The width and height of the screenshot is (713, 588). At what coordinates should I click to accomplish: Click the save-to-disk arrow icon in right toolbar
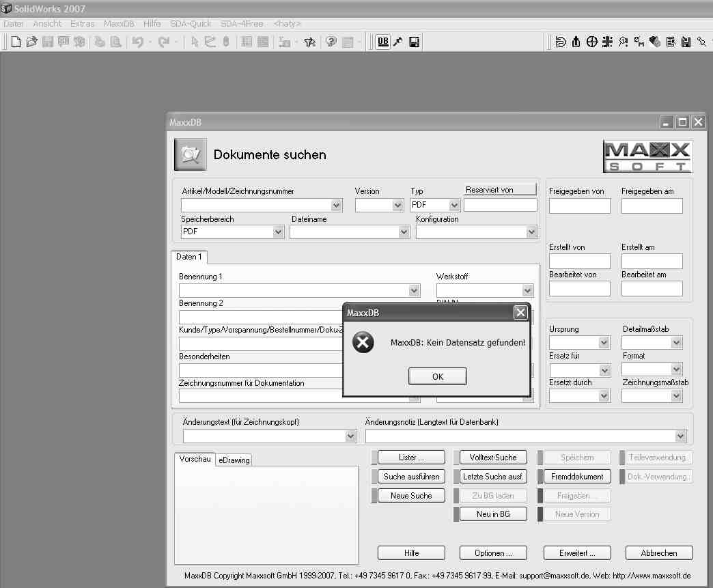(x=686, y=42)
